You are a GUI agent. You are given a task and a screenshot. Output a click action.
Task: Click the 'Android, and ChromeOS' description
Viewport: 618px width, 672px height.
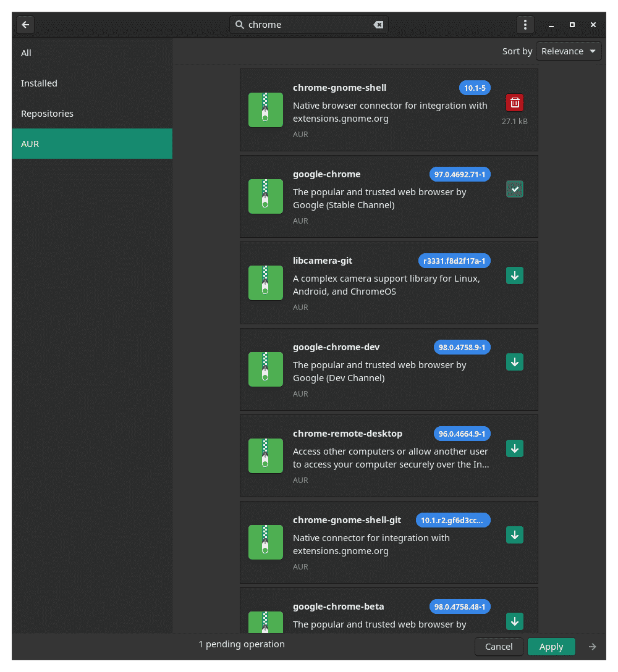[344, 292]
